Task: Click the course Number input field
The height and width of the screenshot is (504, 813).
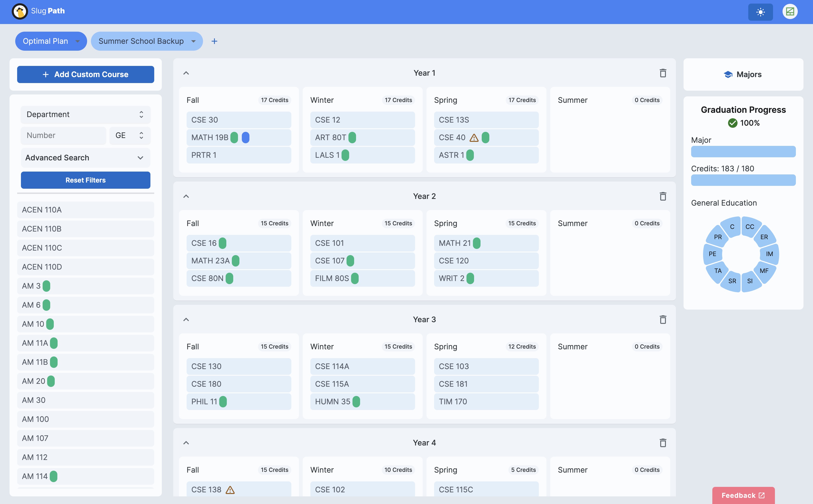Action: (63, 135)
